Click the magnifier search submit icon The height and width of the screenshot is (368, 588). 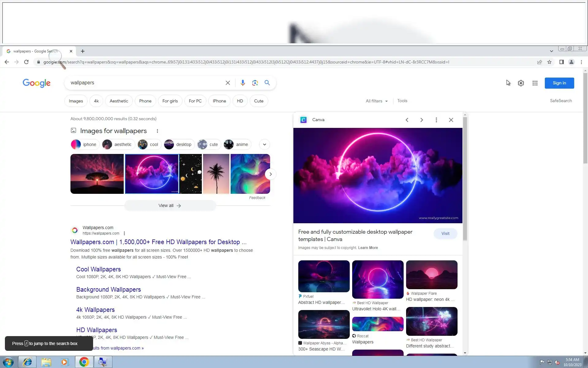point(267,83)
